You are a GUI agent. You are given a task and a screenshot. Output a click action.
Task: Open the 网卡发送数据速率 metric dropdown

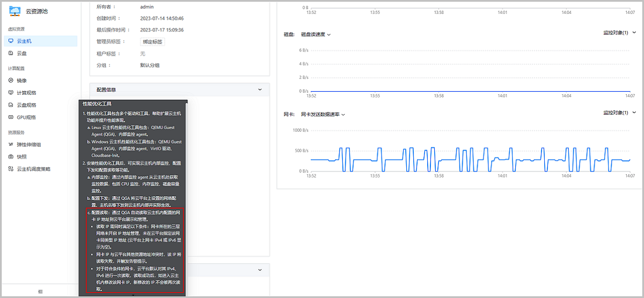(x=323, y=114)
